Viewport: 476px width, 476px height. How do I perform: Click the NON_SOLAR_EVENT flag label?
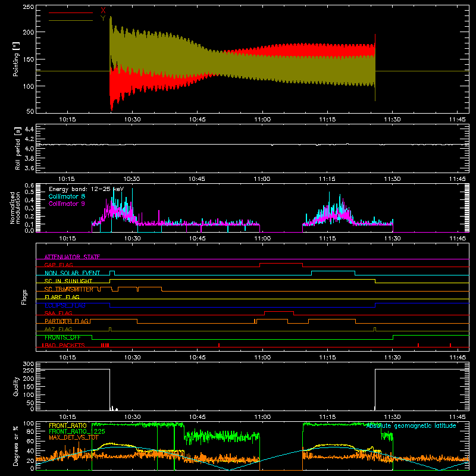[x=72, y=273]
